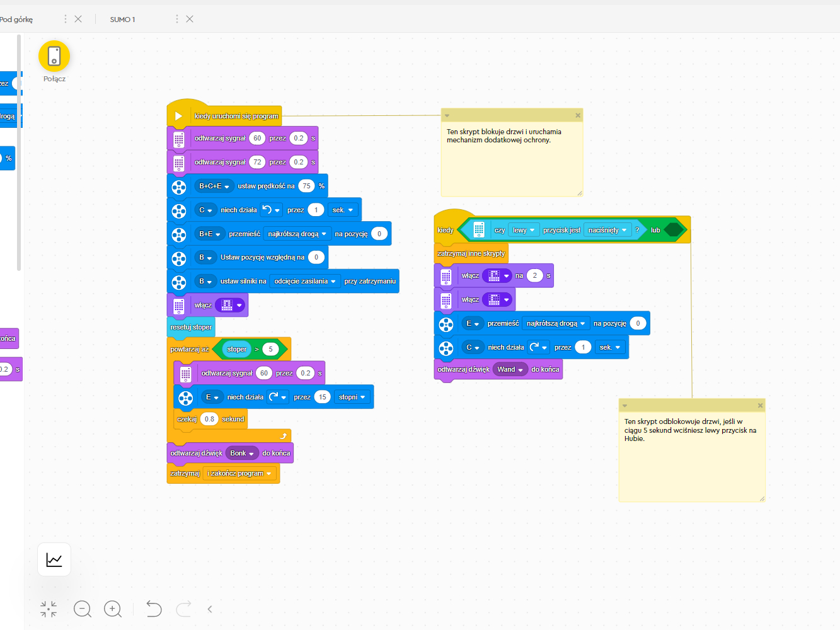Click the 'kiedy uruchomi się program' play icon
The image size is (840, 630).
tap(178, 116)
